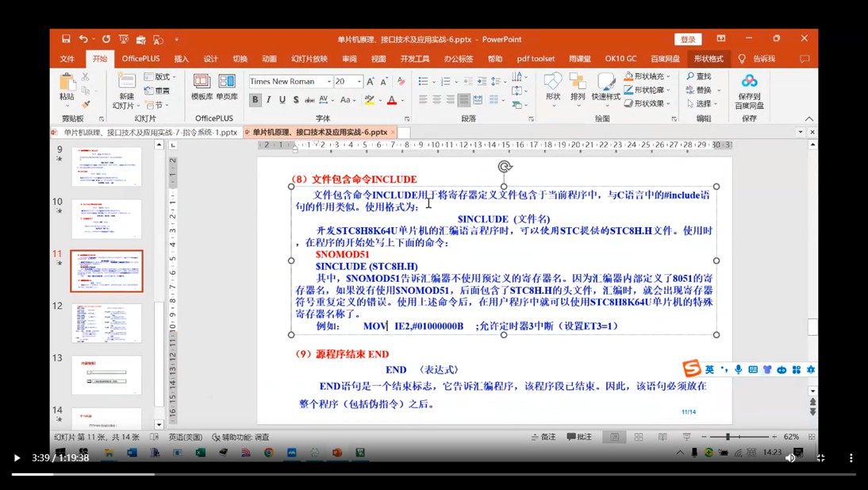The height and width of the screenshot is (490, 868).
Task: Toggle Bold formatting in font group
Action: [255, 100]
